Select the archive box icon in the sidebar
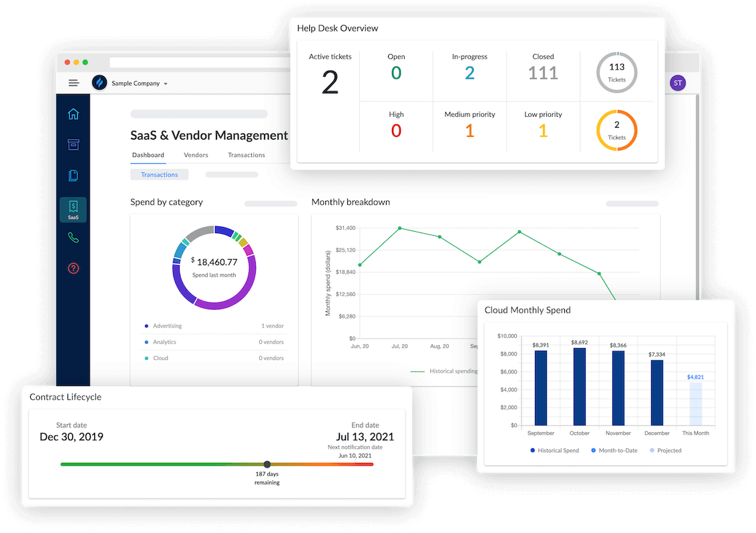The image size is (756, 533). pyautogui.click(x=73, y=144)
